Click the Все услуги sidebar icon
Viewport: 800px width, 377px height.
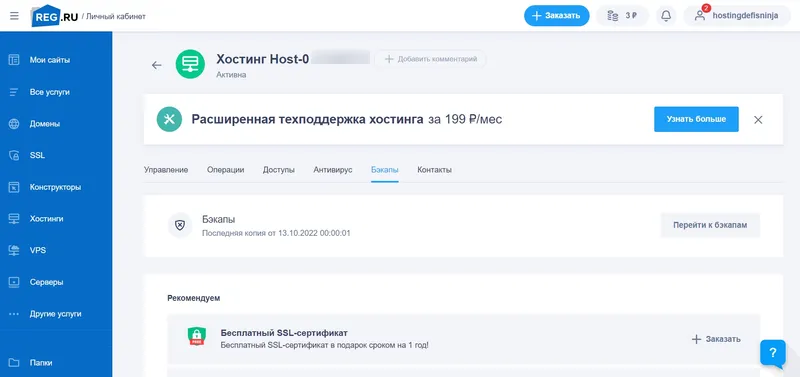(14, 92)
